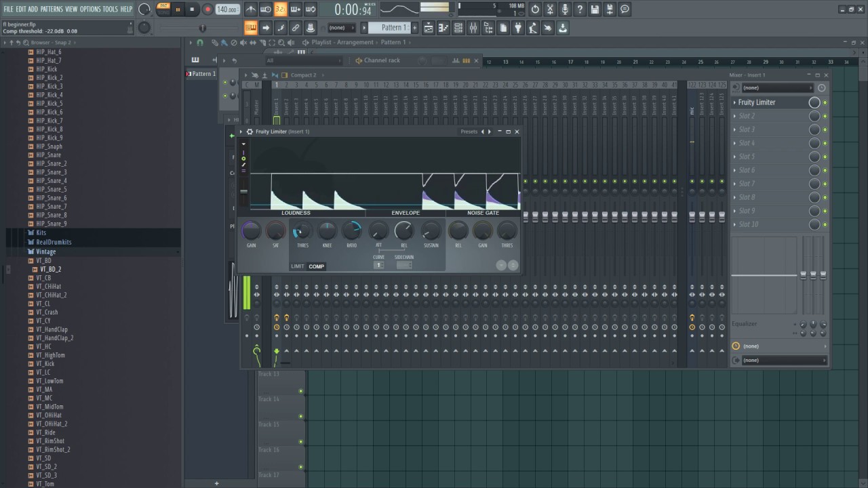Viewport: 868px width, 488px height.
Task: Toggle playlist snap magnet icon
Action: pos(199,43)
